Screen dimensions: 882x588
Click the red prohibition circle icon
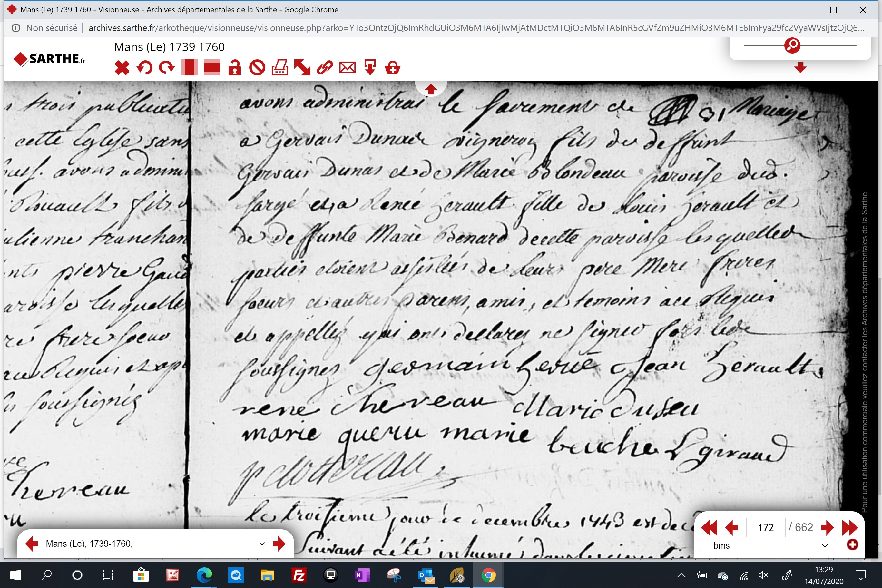tap(257, 68)
